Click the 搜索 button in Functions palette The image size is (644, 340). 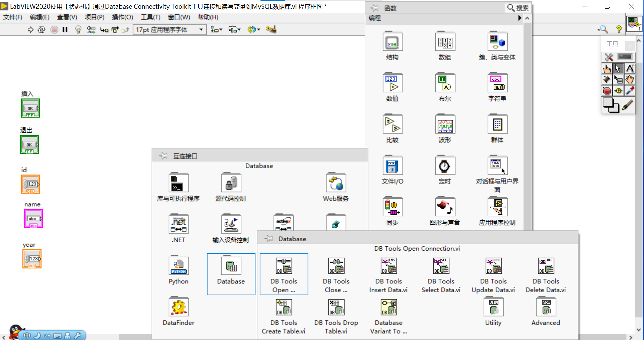coord(518,7)
